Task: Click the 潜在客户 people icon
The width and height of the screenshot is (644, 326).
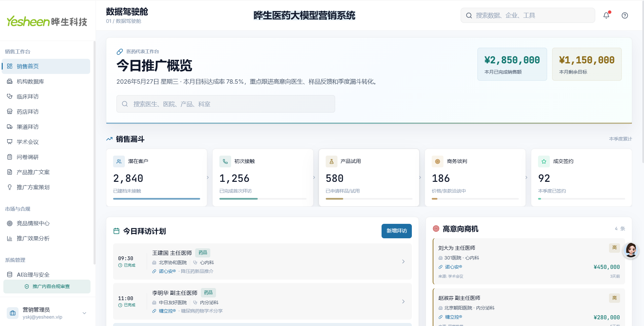Action: [119, 161]
